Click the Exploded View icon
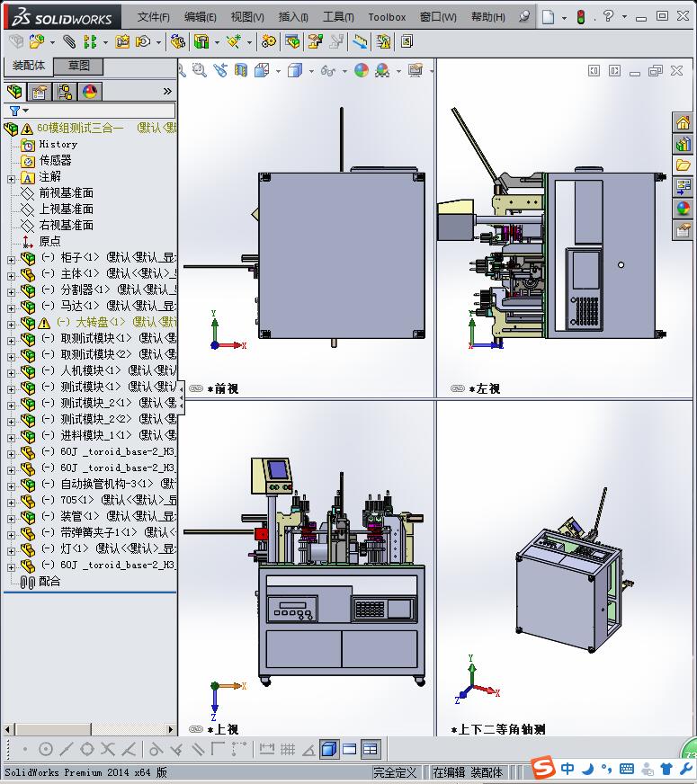This screenshot has width=697, height=784. pyautogui.click(x=315, y=41)
